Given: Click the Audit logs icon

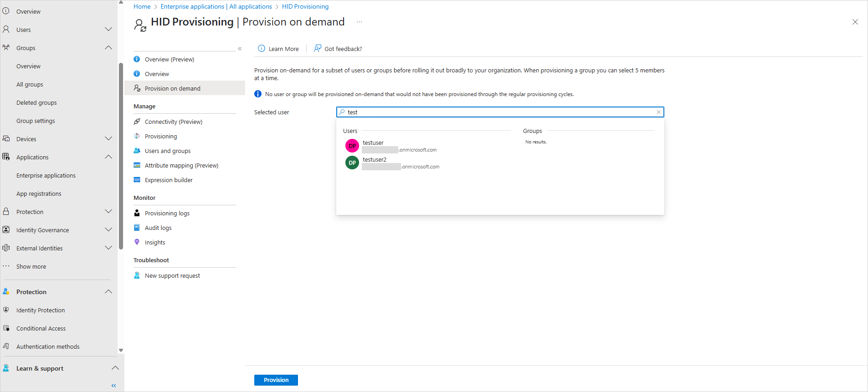Looking at the screenshot, I should point(137,228).
